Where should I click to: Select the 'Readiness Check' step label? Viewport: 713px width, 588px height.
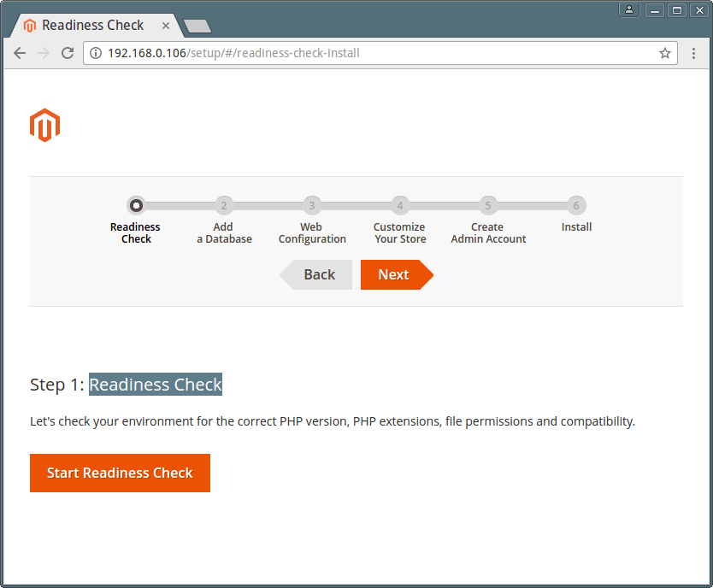tap(136, 232)
